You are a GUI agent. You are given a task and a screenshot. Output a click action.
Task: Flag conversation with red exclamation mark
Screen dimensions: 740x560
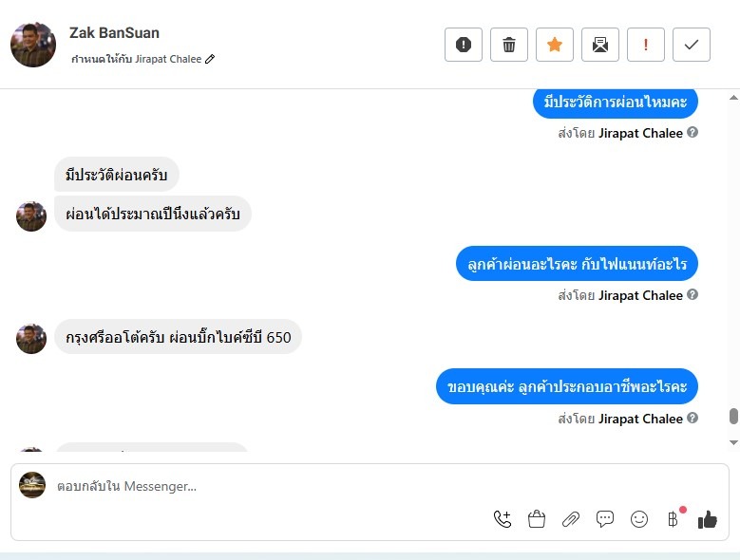pyautogui.click(x=646, y=45)
